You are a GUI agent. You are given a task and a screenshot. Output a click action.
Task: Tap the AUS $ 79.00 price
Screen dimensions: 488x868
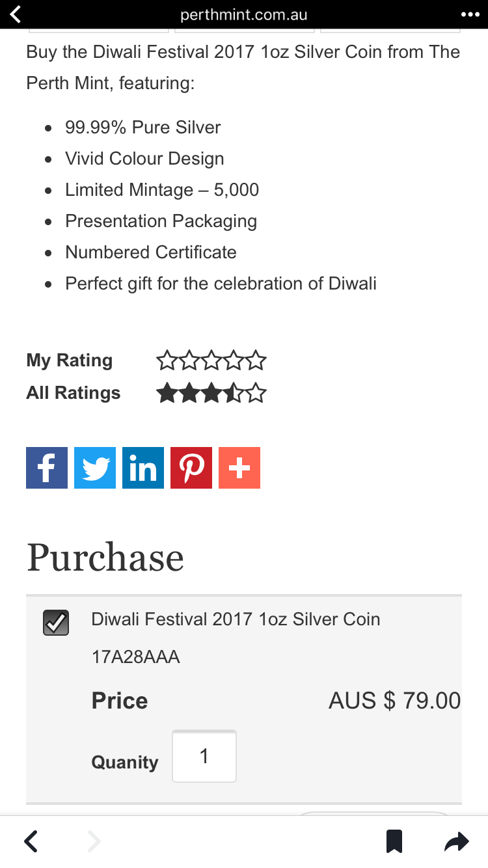pyautogui.click(x=394, y=701)
